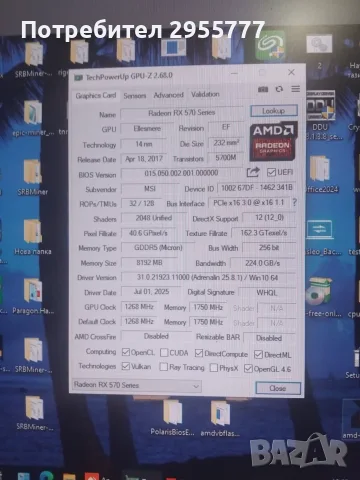
Task: Click the Die Size value 232 mm²
Action: 226,143
